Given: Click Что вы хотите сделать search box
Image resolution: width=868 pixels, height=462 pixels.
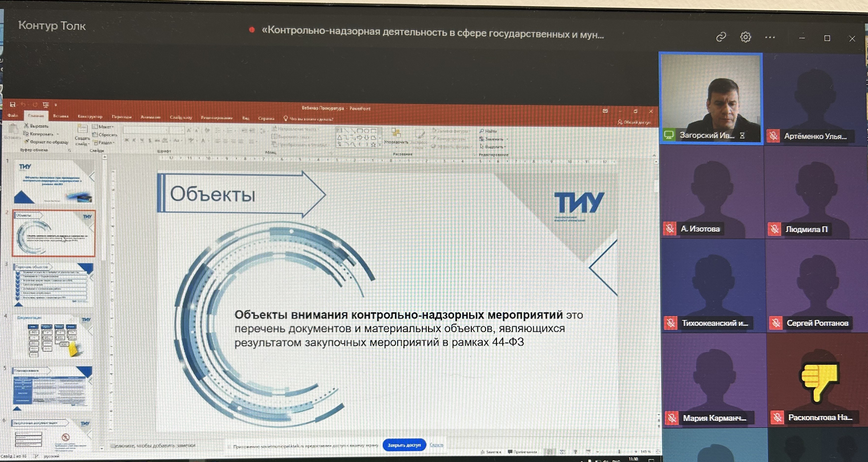Looking at the screenshot, I should [x=309, y=119].
